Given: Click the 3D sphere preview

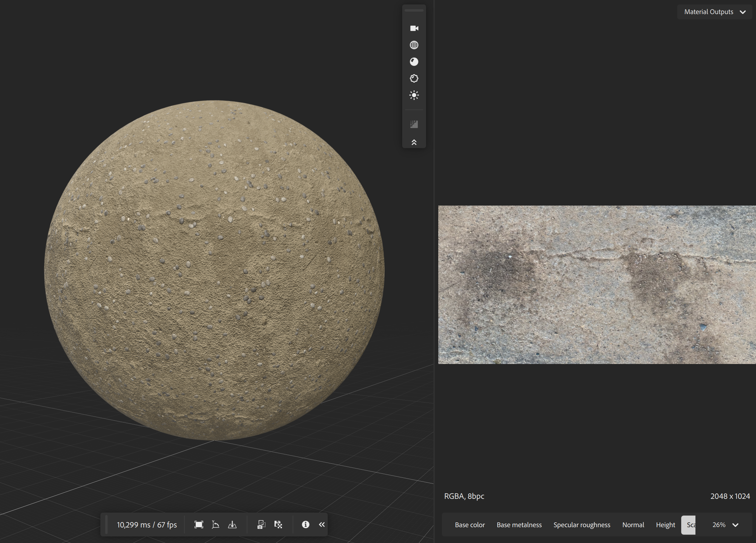Looking at the screenshot, I should point(214,270).
